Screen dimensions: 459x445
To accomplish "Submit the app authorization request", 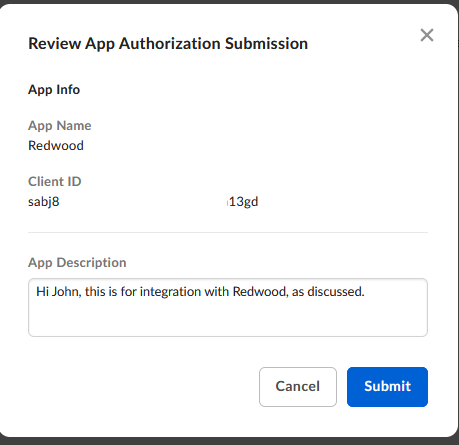I will (x=387, y=387).
